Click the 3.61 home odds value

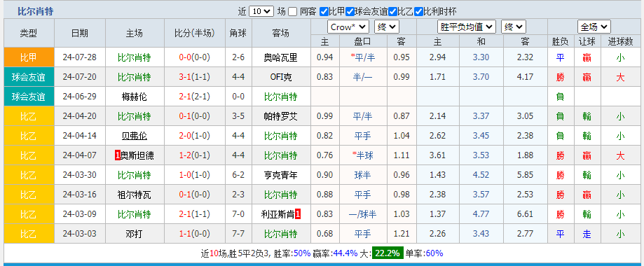tap(437, 155)
